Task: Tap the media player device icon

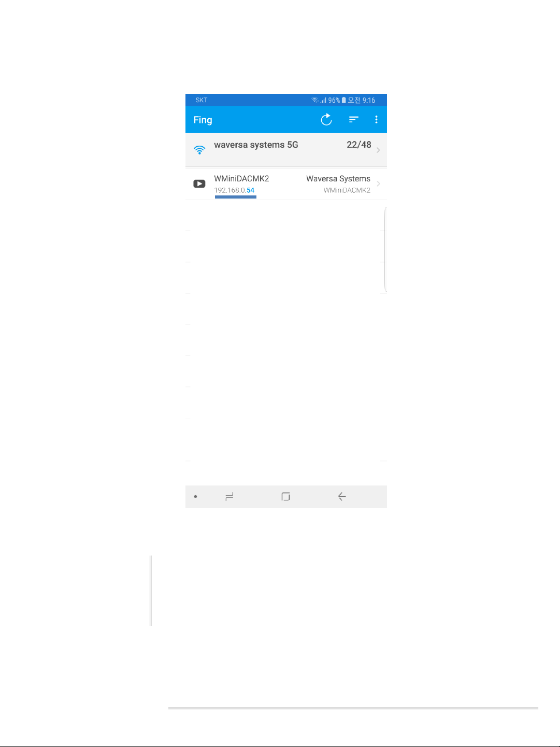Action: coord(199,184)
